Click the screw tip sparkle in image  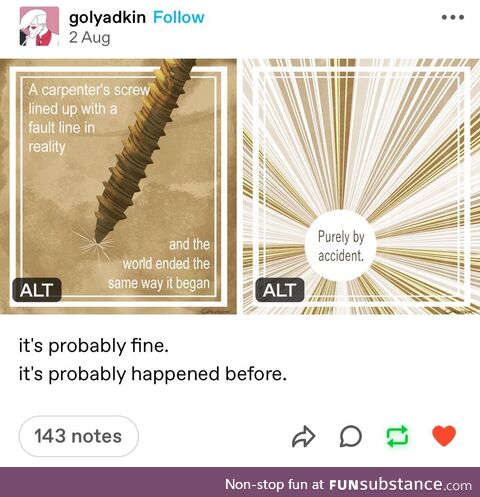click(x=96, y=245)
